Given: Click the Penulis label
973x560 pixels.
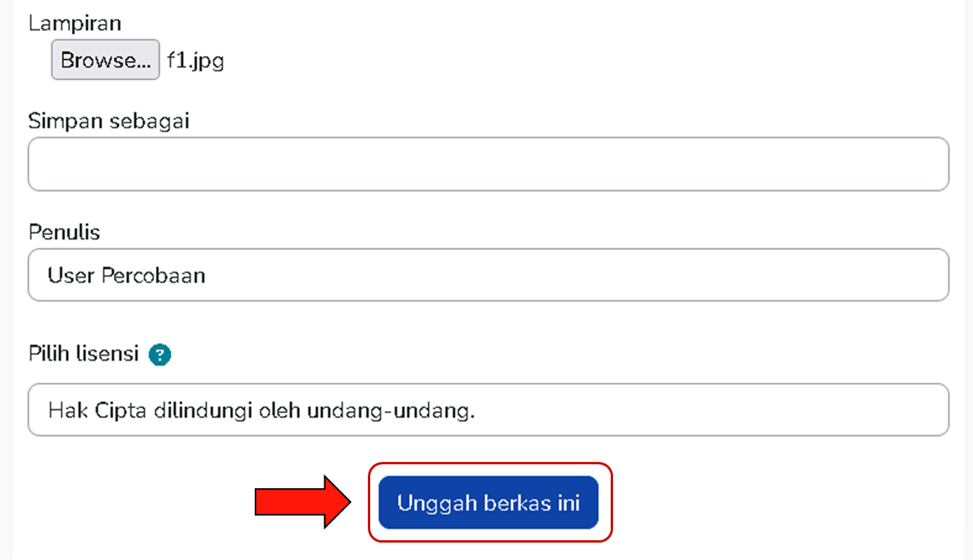Looking at the screenshot, I should tap(65, 232).
